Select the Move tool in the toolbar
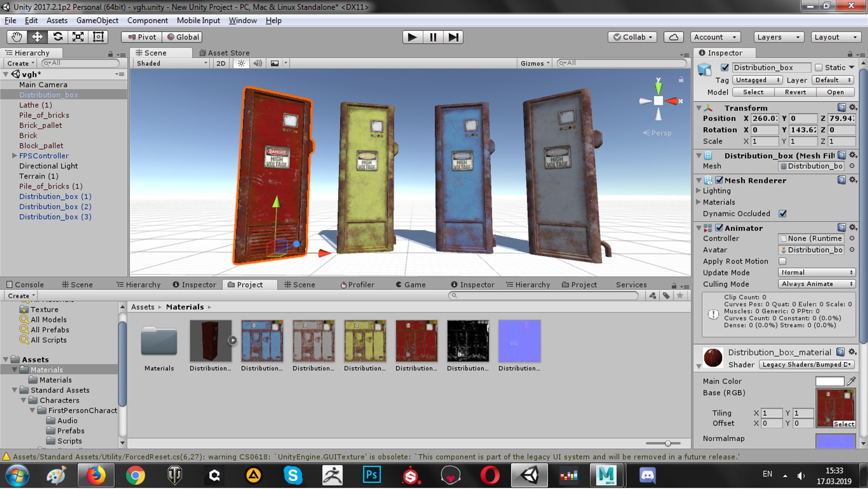 pos(37,37)
